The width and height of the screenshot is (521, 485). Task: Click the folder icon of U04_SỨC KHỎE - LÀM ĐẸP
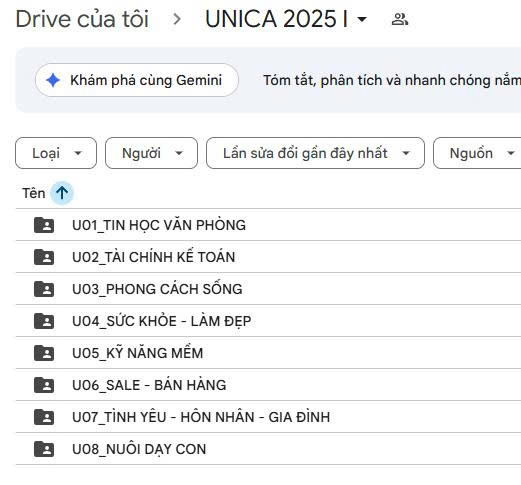[x=44, y=321]
